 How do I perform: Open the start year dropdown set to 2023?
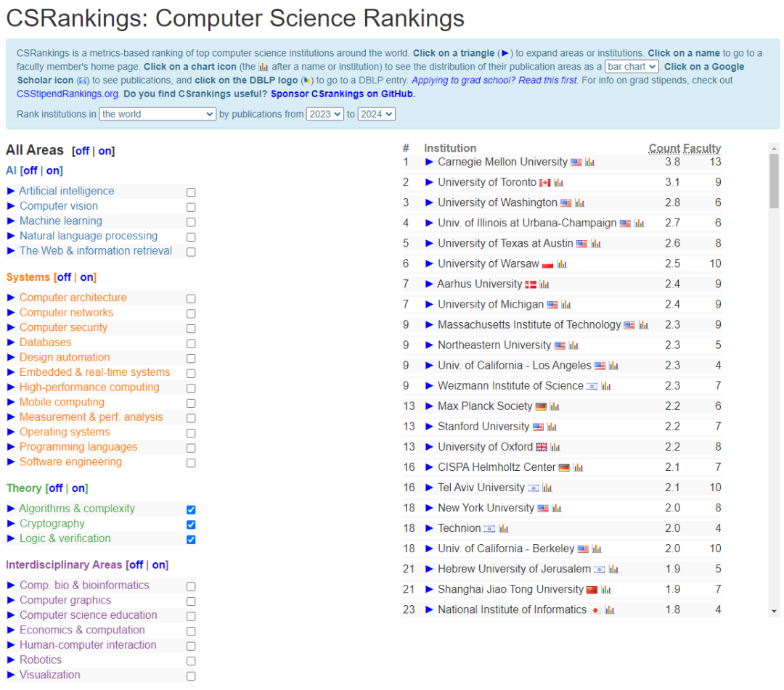pyautogui.click(x=324, y=114)
